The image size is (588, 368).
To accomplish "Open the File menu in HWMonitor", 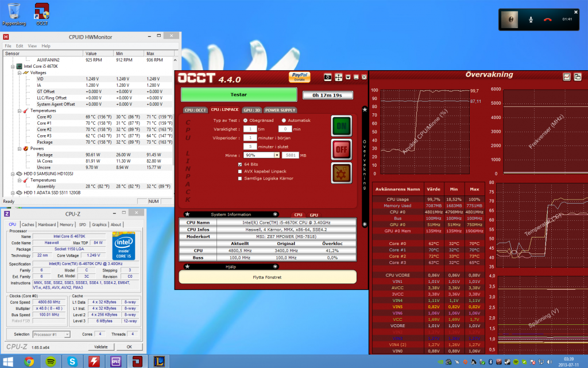I will 8,46.
